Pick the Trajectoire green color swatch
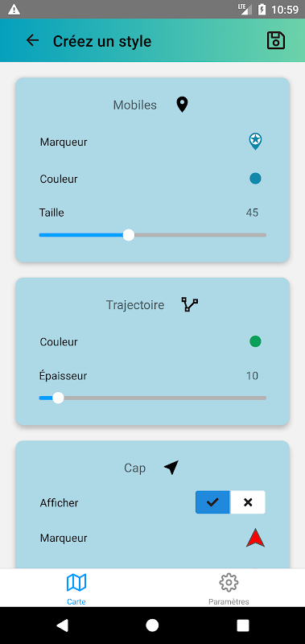This screenshot has height=644, width=305. (255, 341)
